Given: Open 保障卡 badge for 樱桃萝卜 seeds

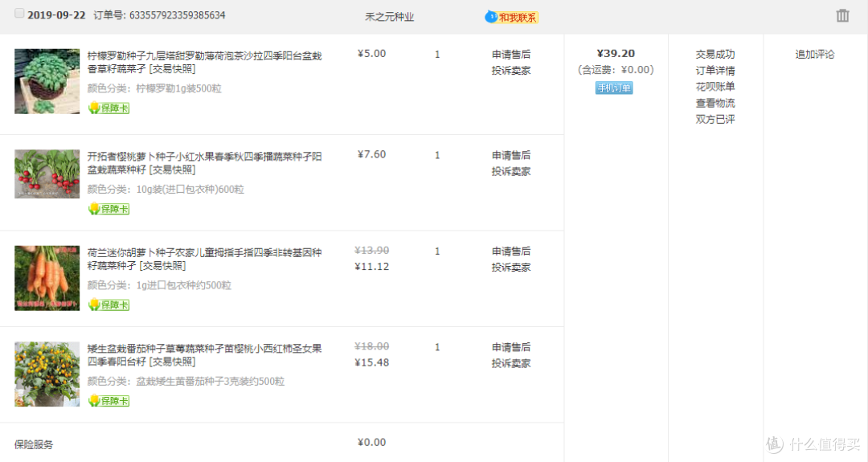Looking at the screenshot, I should click(x=108, y=209).
